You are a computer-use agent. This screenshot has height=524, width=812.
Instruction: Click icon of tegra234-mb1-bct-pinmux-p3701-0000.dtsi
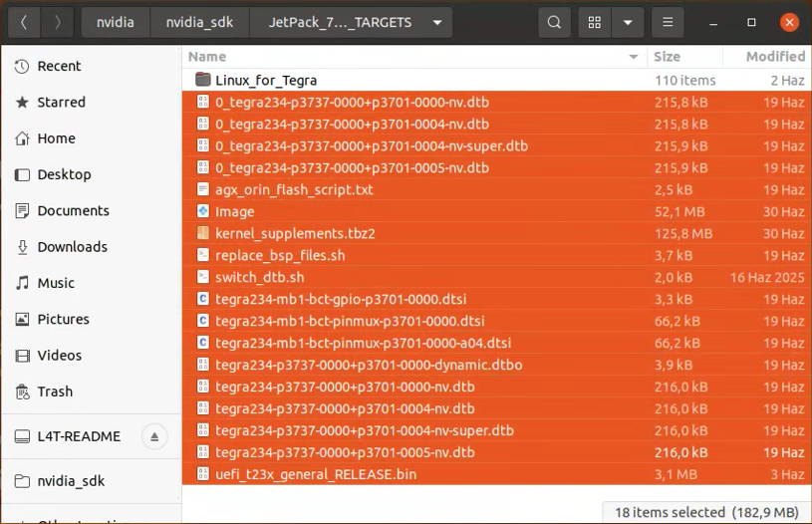[x=203, y=321]
